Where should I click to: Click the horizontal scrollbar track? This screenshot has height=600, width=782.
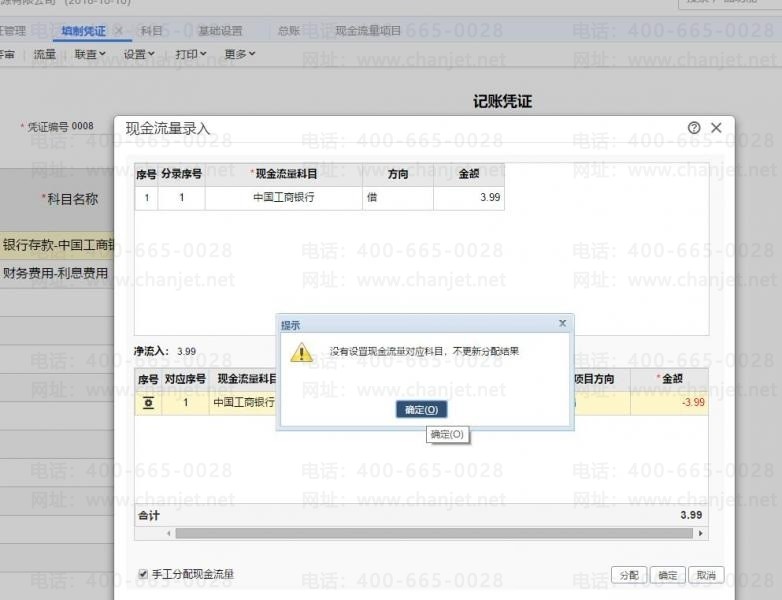[x=434, y=533]
